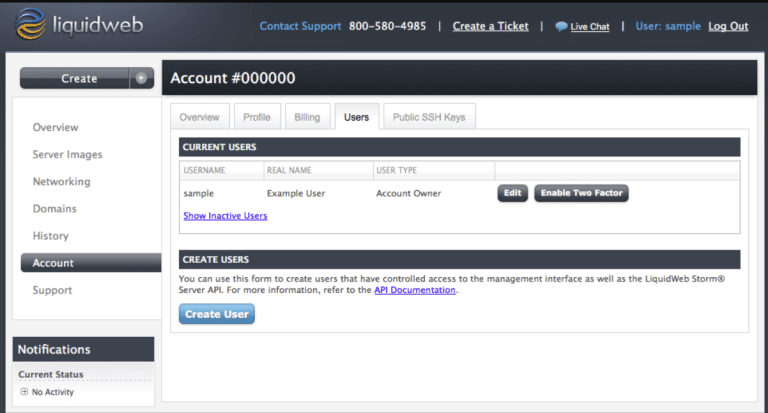Open the Billing tab
The height and width of the screenshot is (413, 768).
pos(307,117)
